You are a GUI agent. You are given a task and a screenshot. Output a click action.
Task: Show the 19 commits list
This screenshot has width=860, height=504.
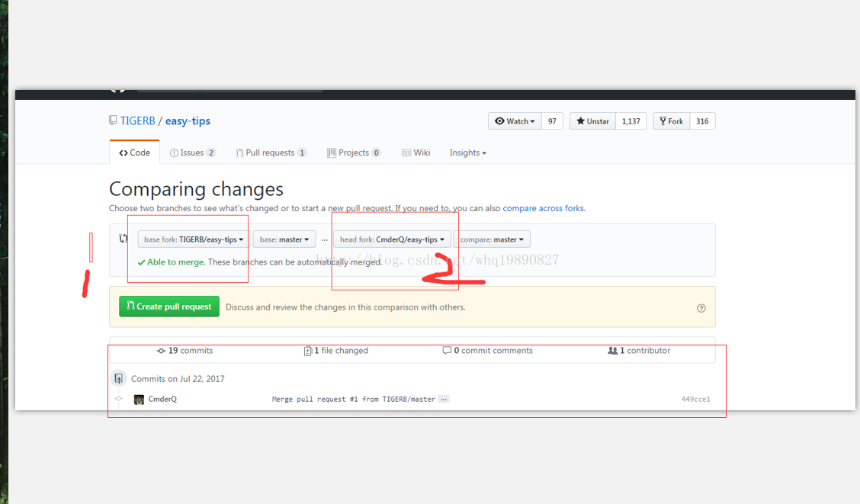tap(185, 351)
